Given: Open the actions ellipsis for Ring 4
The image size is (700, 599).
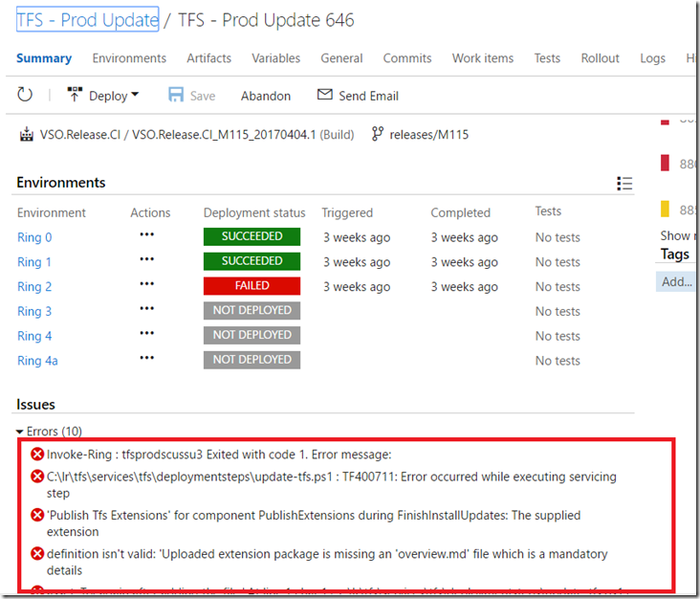Looking at the screenshot, I should (x=147, y=333).
